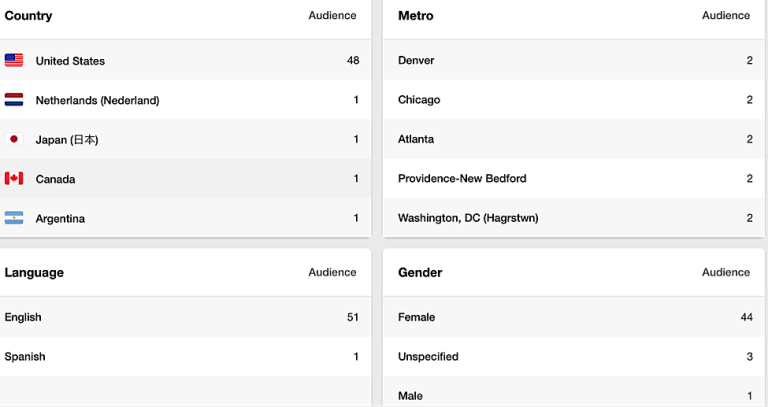Select Providence-New Bedford metro row
Image resolution: width=768 pixels, height=407 pixels.
point(574,178)
